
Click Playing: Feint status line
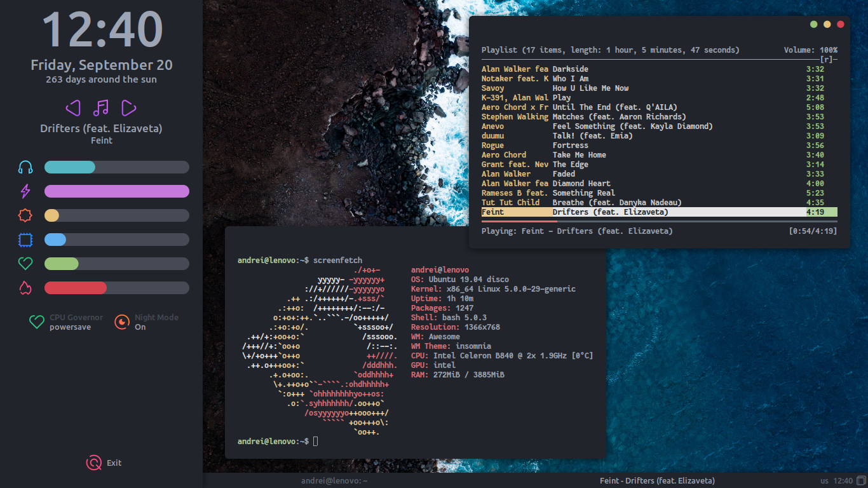(x=577, y=231)
